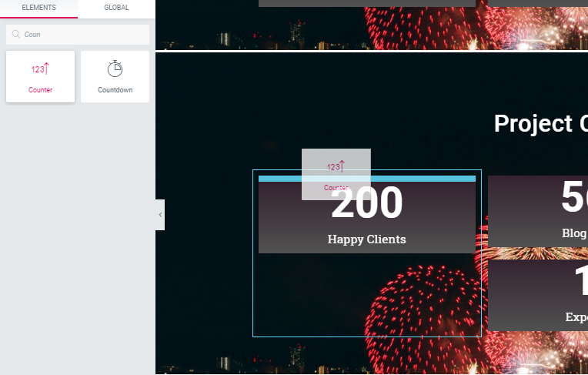588x375 pixels.
Task: Click the 'Blog' counter title
Action: [574, 233]
